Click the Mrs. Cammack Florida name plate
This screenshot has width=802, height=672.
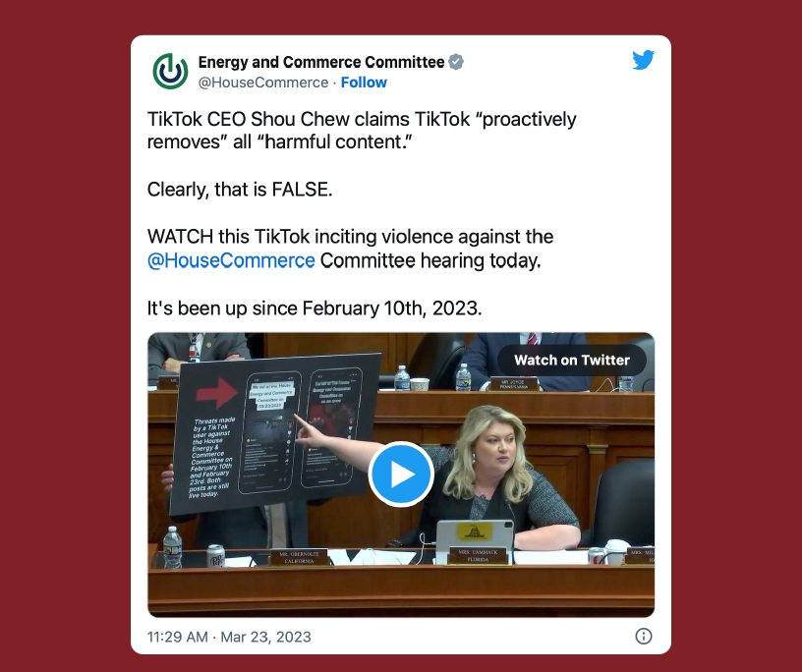478,555
